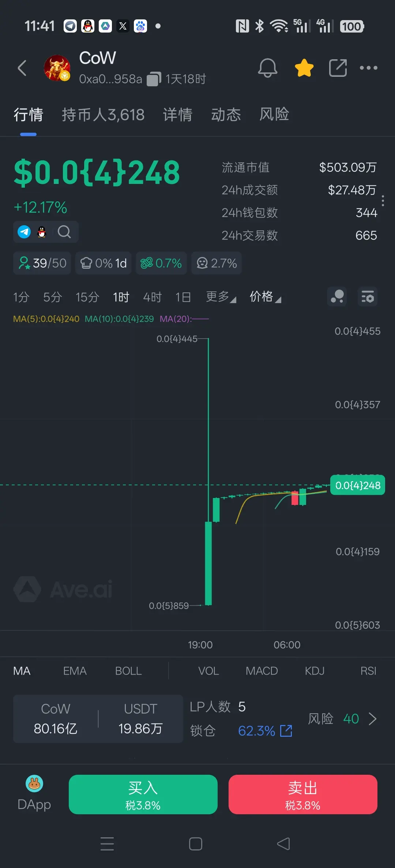Expand the 风险 40 details chevron
This screenshot has height=868, width=395.
[x=372, y=719]
